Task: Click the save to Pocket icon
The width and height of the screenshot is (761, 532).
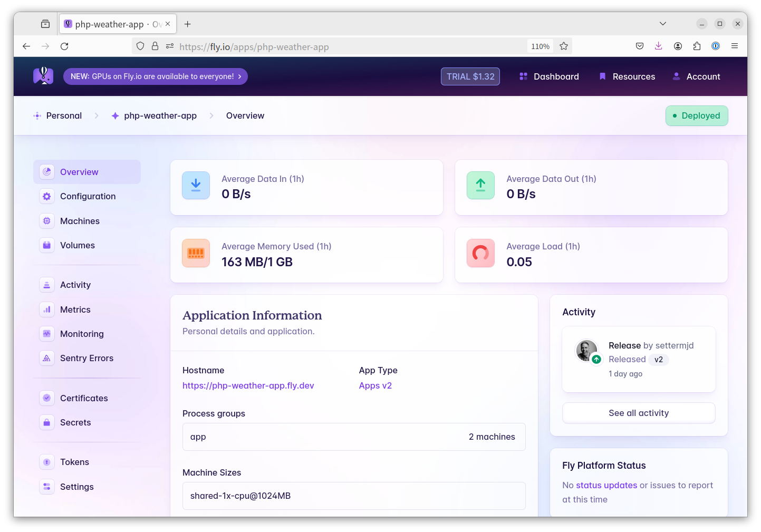Action: click(640, 46)
